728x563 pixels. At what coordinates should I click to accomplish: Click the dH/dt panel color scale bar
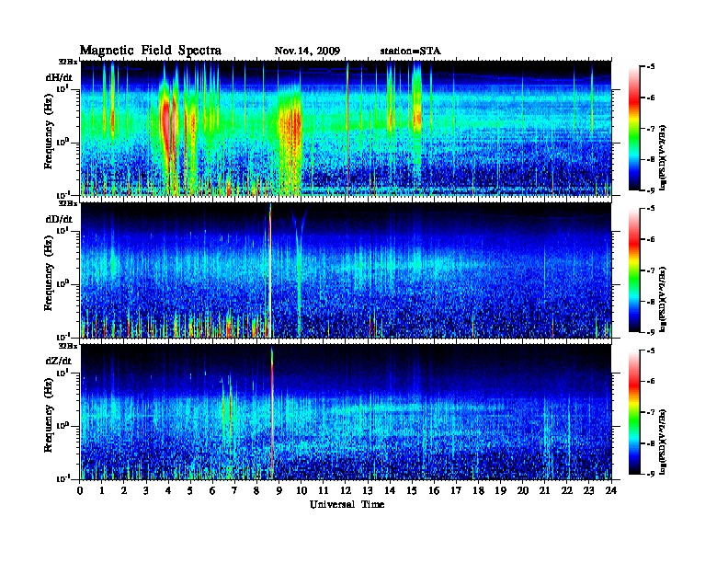[x=634, y=129]
